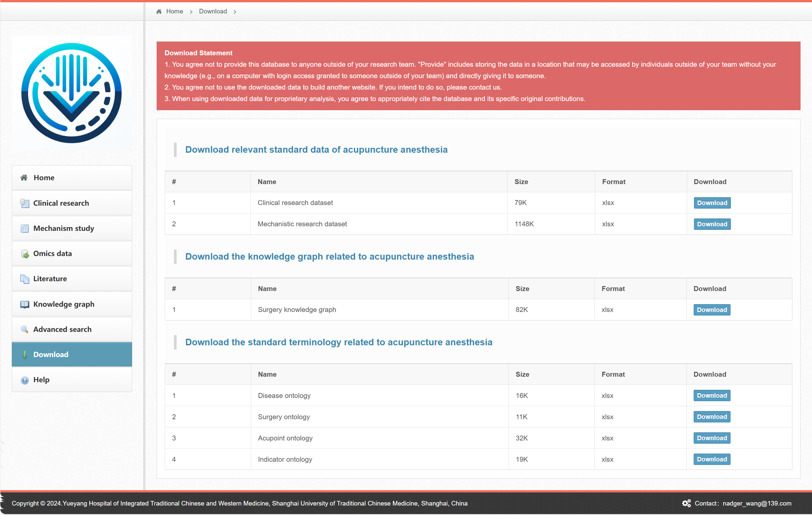Download the Clinical research dataset
Screen dimensions: 812x515
712,203
